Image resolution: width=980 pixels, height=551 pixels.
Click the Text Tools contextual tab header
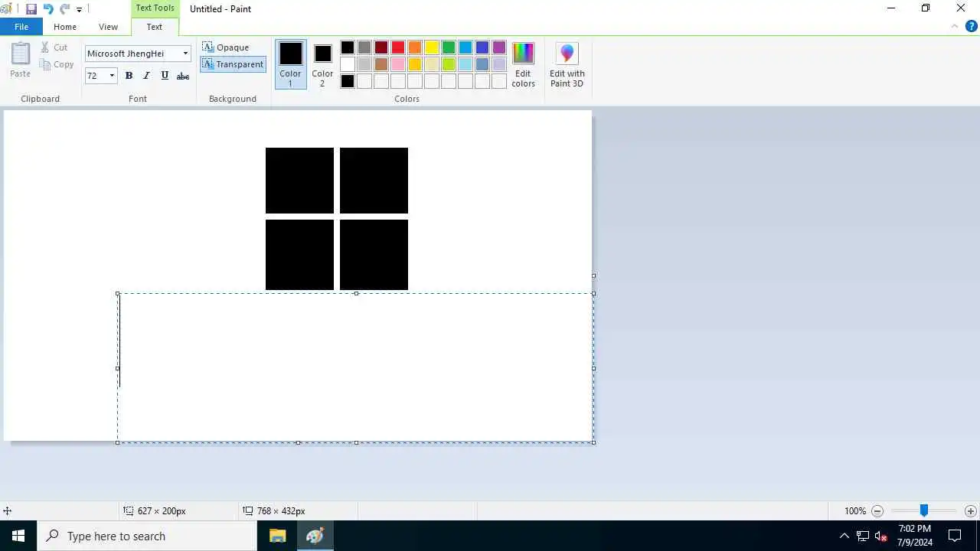[155, 8]
